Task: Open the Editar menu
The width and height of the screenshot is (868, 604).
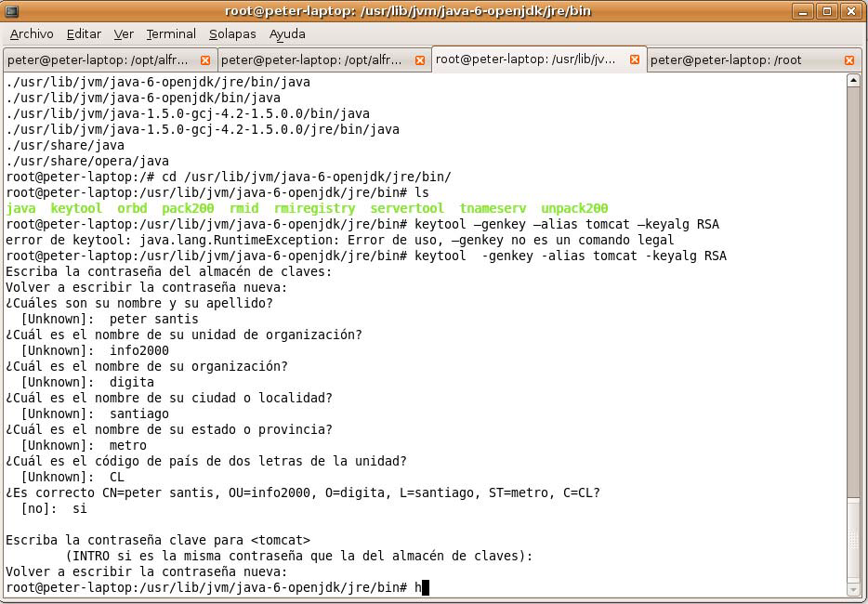Action: click(84, 33)
